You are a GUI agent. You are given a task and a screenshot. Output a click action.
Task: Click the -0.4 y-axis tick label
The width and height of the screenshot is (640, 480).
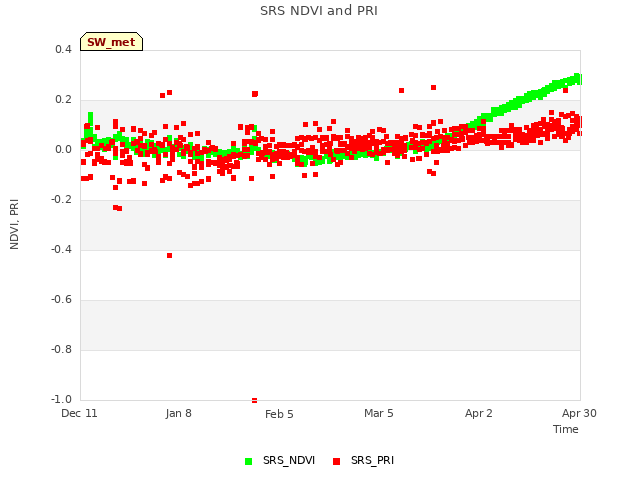[x=61, y=249]
